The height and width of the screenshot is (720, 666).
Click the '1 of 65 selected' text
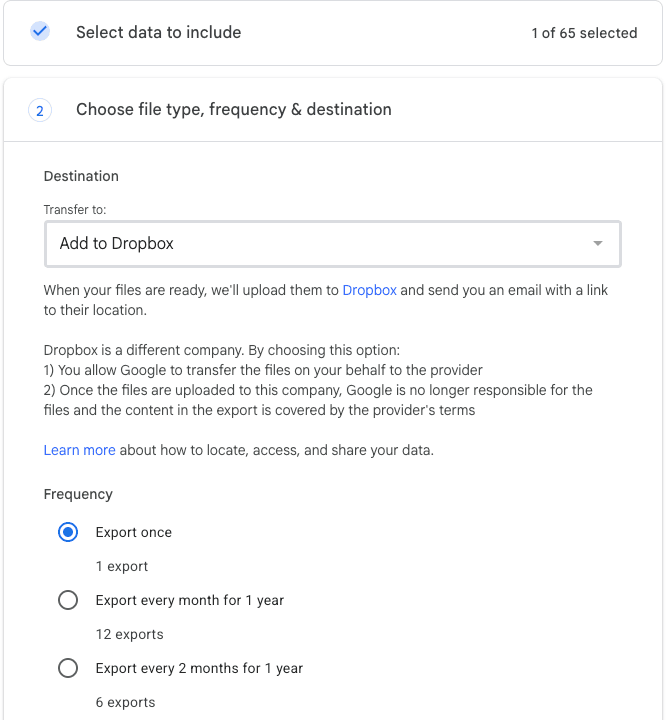[584, 33]
